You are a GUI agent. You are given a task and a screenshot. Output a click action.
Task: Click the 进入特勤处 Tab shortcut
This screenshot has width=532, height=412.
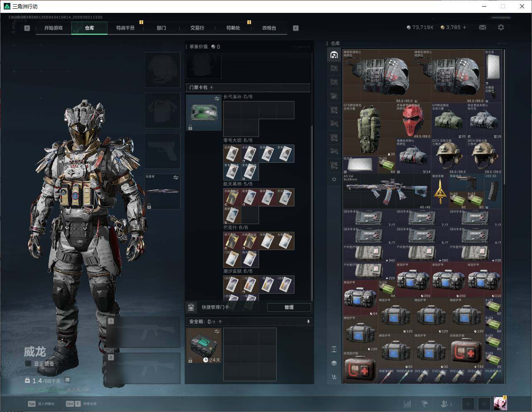(x=41, y=404)
